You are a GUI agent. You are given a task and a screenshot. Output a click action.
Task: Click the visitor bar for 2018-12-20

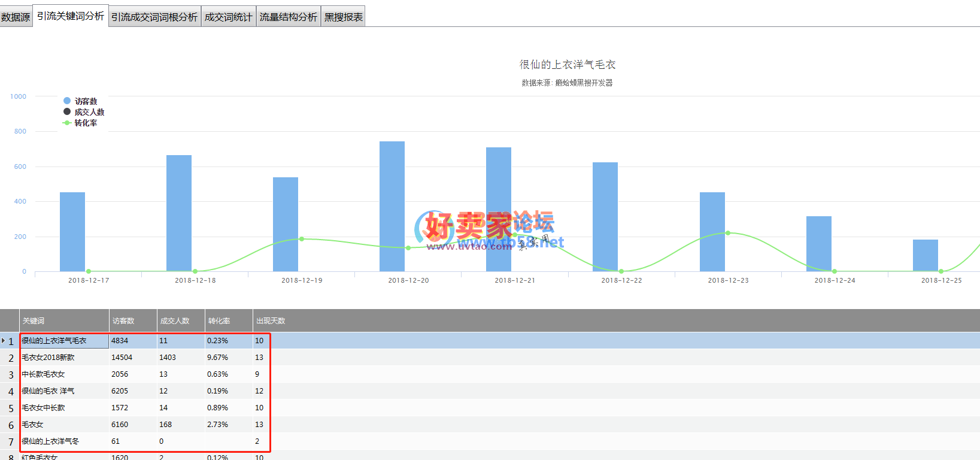(x=392, y=206)
